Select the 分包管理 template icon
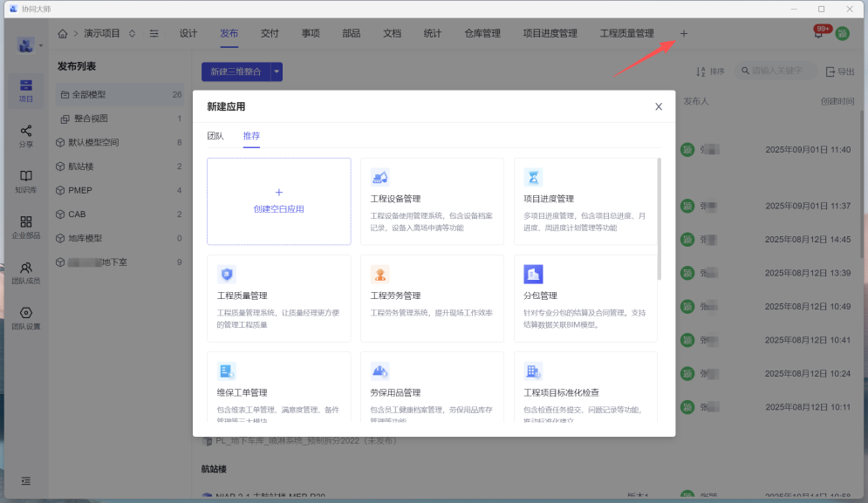This screenshot has height=503, width=868. click(533, 275)
